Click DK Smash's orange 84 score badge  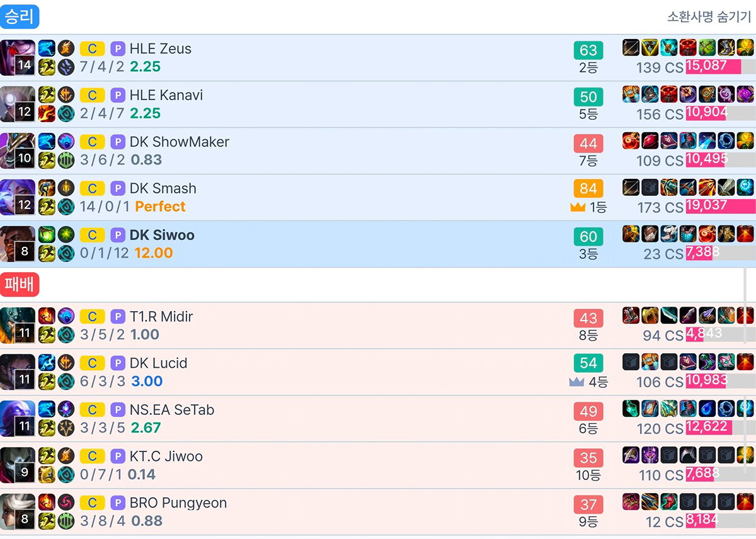[x=588, y=188]
